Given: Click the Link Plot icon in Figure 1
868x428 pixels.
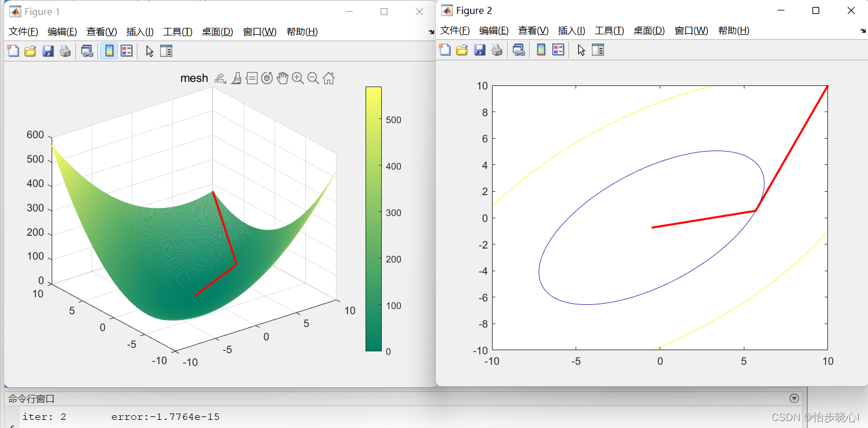Looking at the screenshot, I should (87, 51).
